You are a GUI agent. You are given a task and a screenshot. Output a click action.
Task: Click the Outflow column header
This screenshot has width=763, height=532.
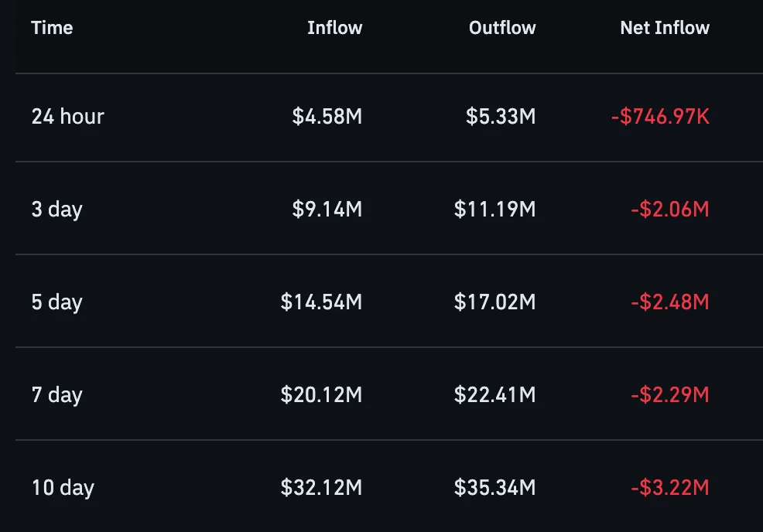pos(502,28)
